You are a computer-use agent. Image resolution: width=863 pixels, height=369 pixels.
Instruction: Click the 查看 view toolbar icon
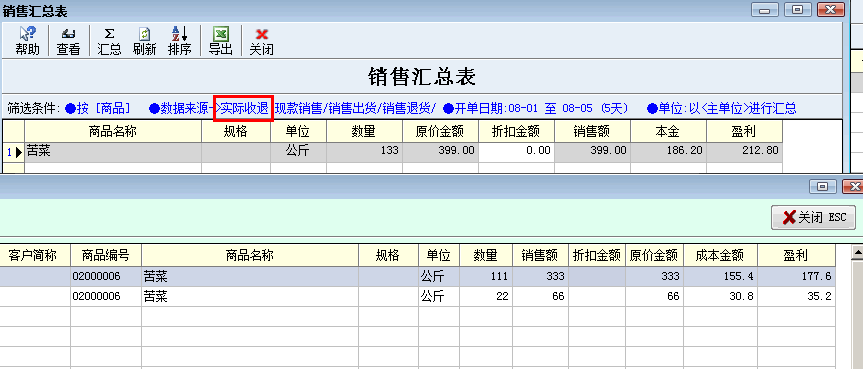click(68, 41)
